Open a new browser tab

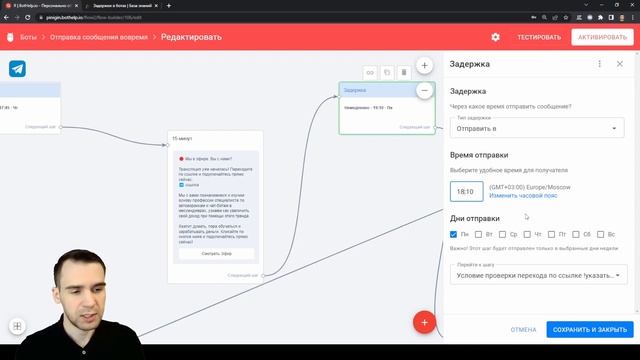[x=169, y=6]
